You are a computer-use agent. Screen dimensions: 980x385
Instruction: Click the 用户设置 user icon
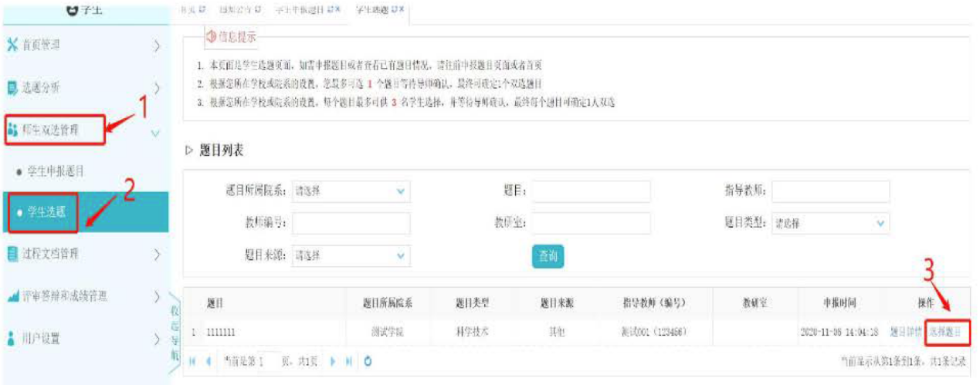click(11, 338)
